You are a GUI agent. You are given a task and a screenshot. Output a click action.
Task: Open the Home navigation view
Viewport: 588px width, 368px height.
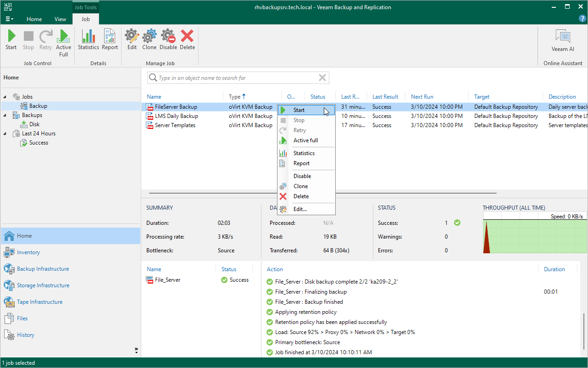(x=71, y=236)
